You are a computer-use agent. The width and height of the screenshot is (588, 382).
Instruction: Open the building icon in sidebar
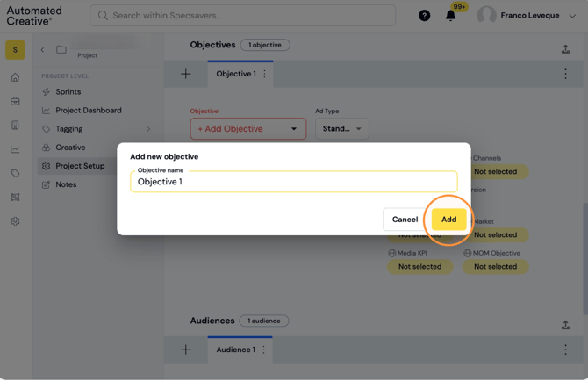point(15,126)
